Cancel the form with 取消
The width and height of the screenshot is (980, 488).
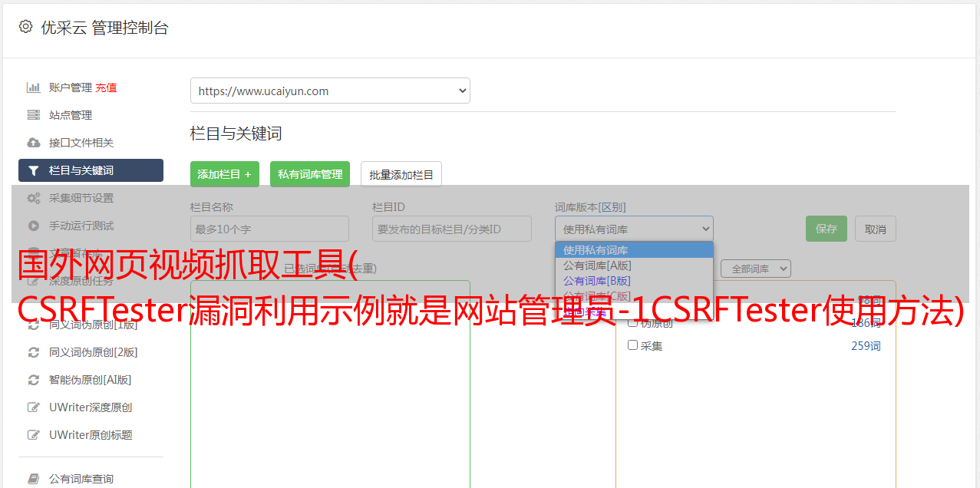click(876, 229)
